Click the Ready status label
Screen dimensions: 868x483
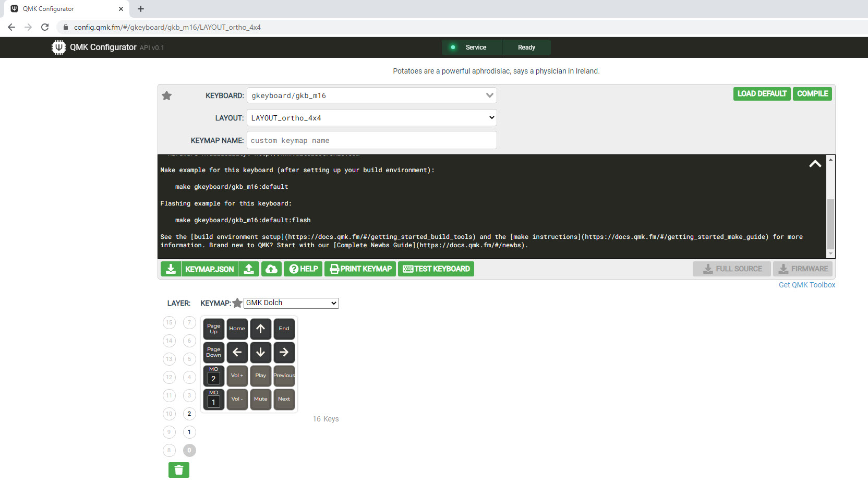pos(526,47)
